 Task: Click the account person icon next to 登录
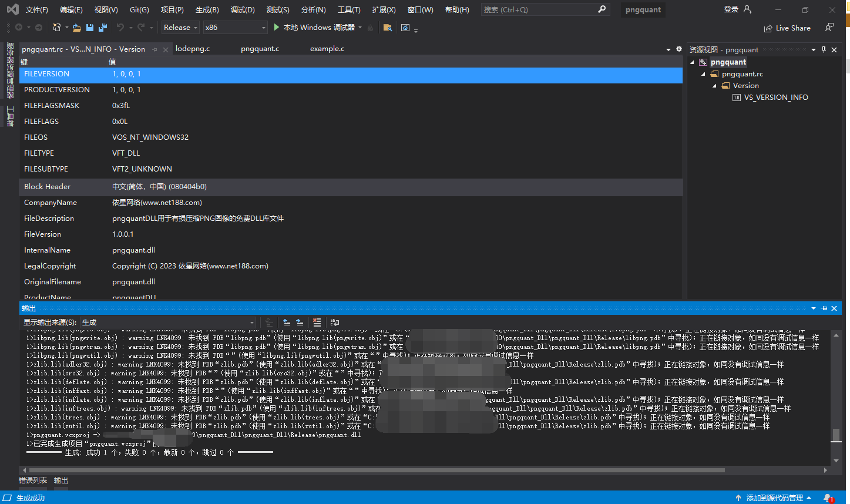[x=747, y=9]
